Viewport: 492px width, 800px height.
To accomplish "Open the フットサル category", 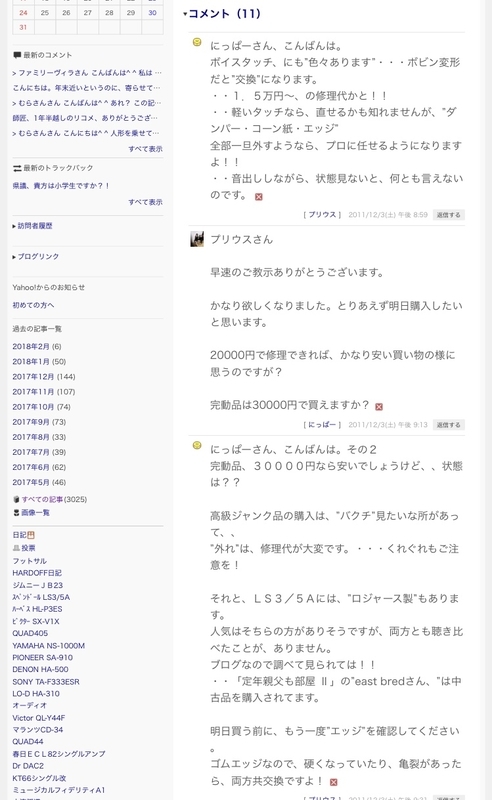I will pyautogui.click(x=30, y=561).
